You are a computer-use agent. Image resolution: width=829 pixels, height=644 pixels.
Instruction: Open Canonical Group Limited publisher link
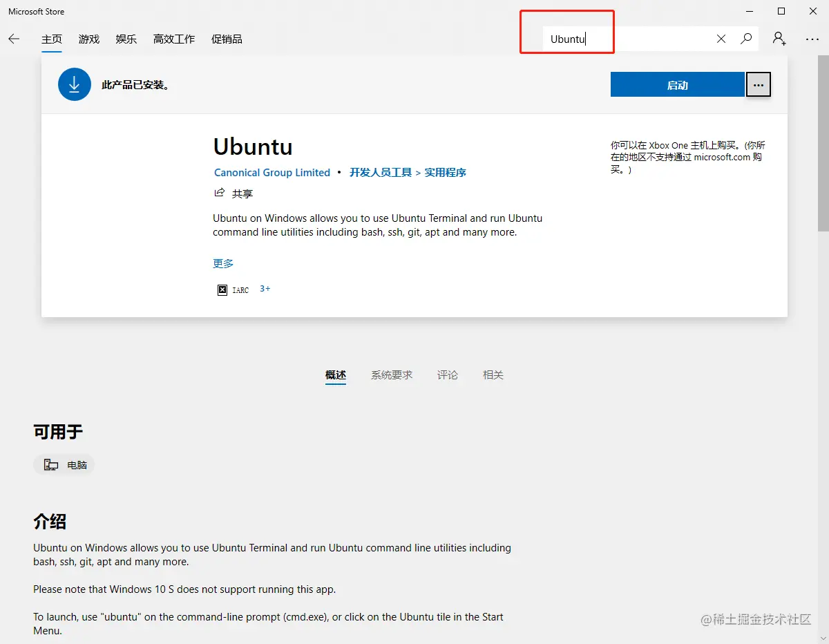pyautogui.click(x=272, y=173)
